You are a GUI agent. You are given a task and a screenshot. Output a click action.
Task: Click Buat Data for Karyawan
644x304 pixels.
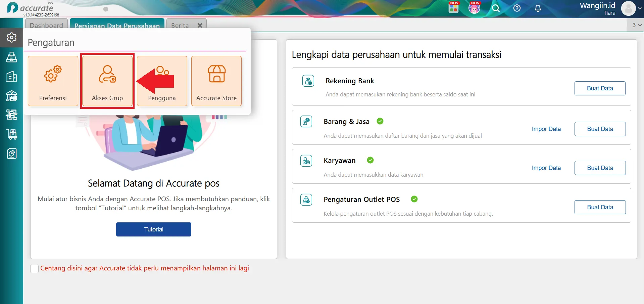tap(600, 168)
